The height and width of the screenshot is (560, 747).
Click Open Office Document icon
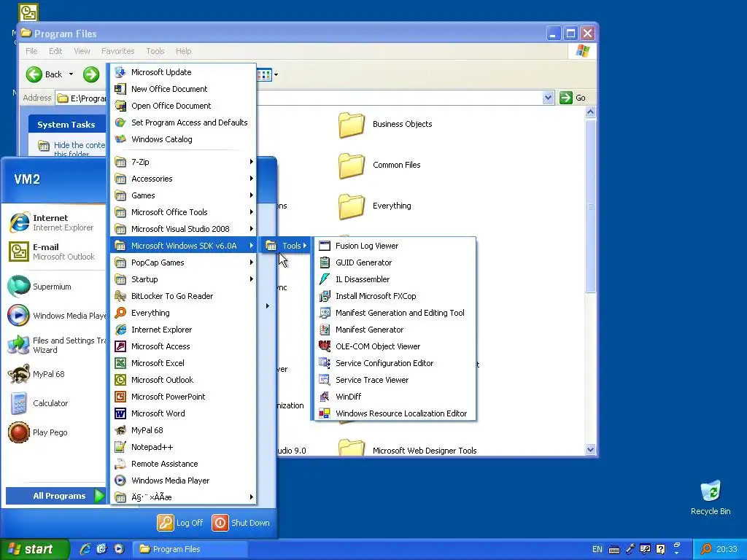120,106
